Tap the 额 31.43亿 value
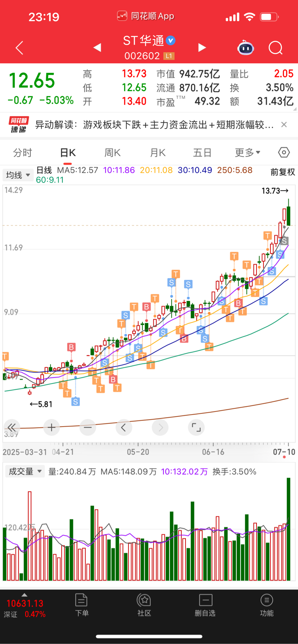The image size is (298, 644). 275,102
